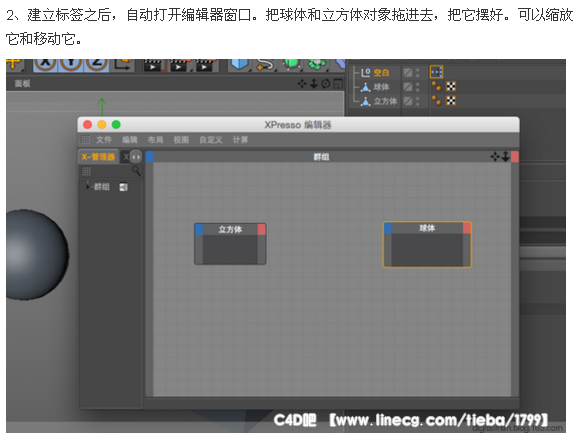
Task: Open the 视图 menu in XPresso editor
Action: [x=181, y=139]
